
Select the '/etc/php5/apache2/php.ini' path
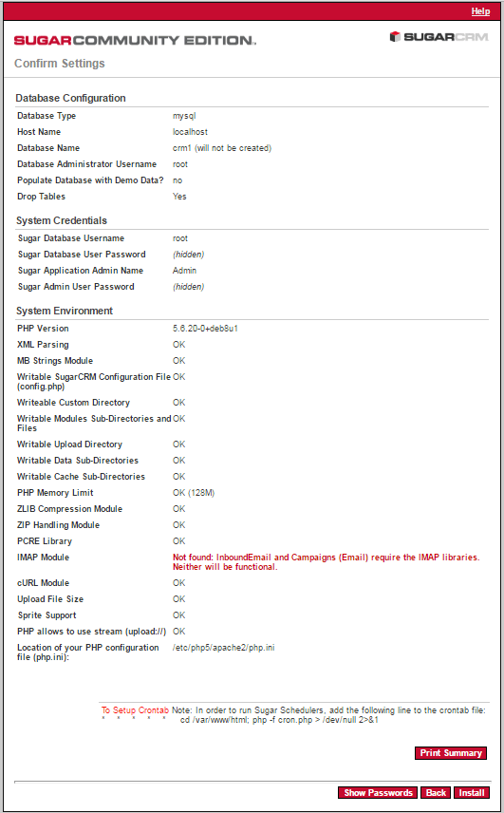223,648
